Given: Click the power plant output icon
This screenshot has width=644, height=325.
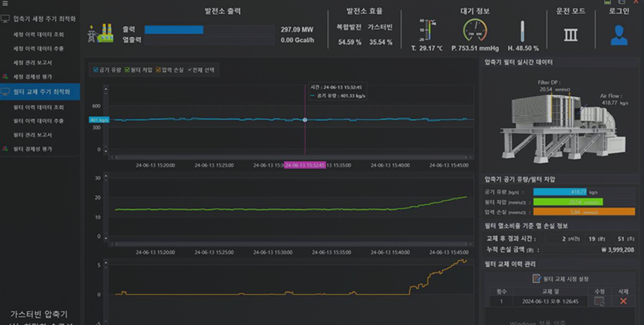Looking at the screenshot, I should coord(101,34).
